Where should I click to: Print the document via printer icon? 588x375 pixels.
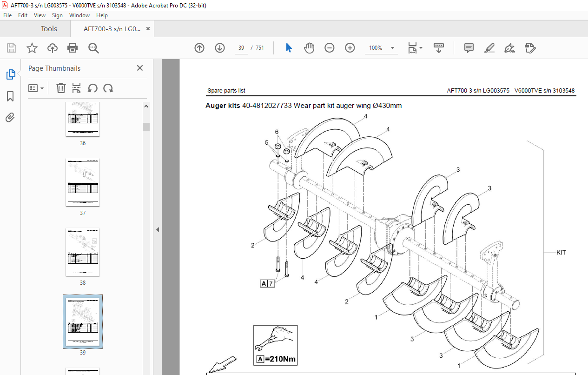click(x=73, y=48)
